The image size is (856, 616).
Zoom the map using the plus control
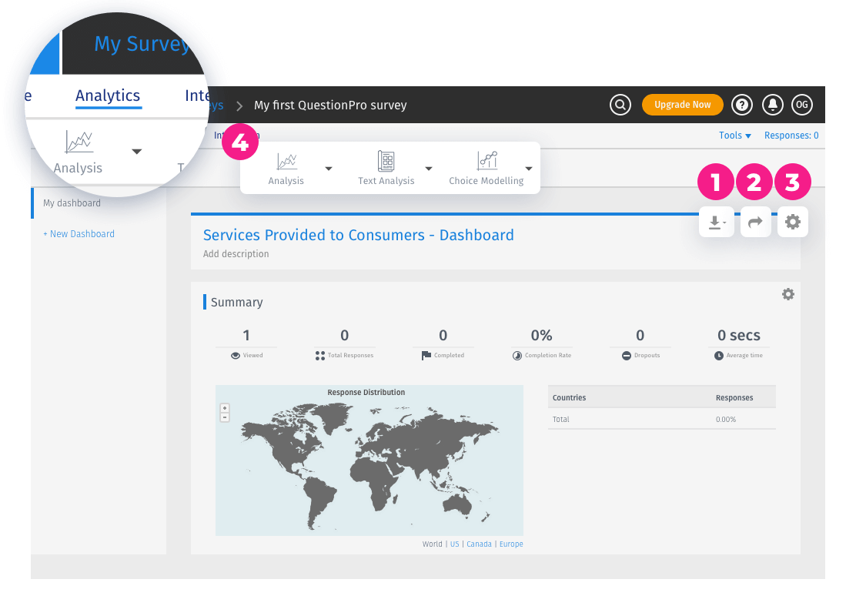[224, 407]
